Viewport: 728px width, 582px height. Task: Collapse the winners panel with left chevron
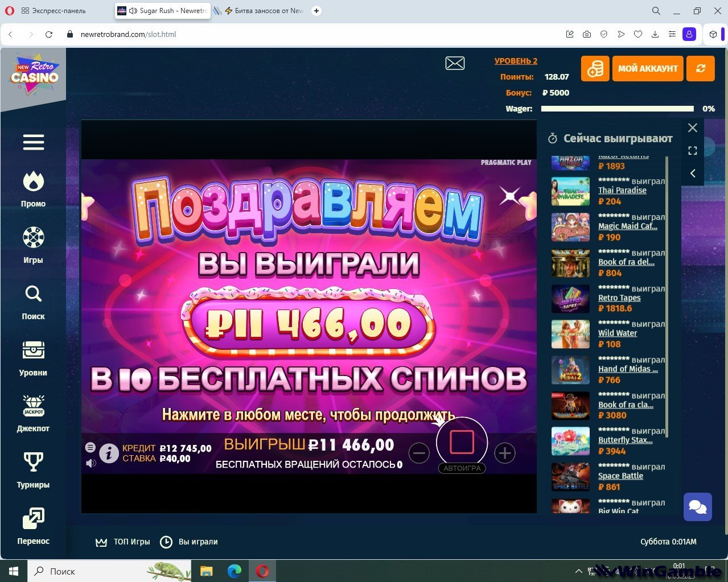693,174
